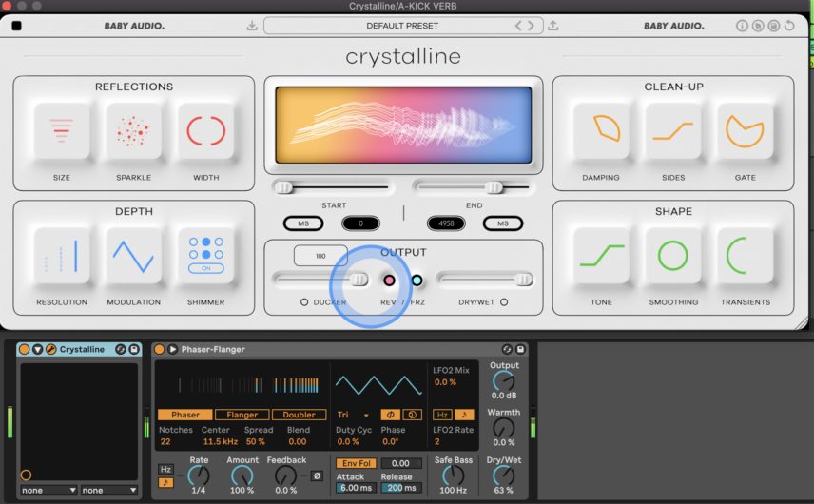Click the Warmth knob
The height and width of the screenshot is (504, 814).
503,428
